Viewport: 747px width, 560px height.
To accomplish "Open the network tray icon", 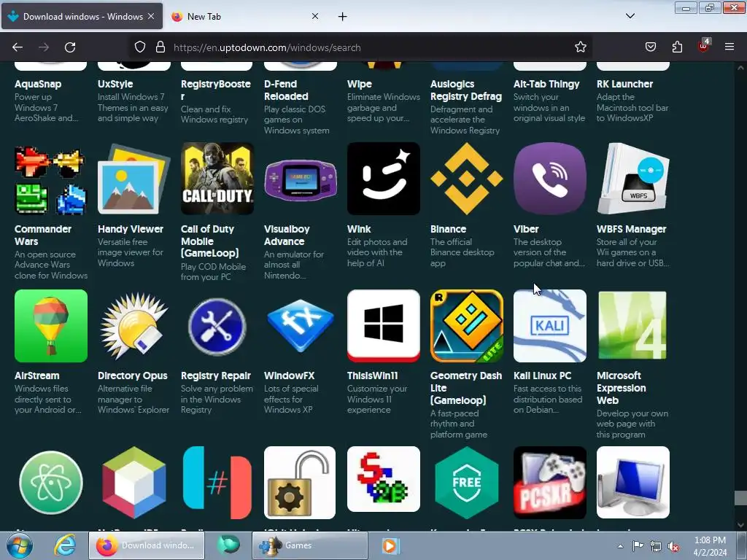I will [x=656, y=547].
